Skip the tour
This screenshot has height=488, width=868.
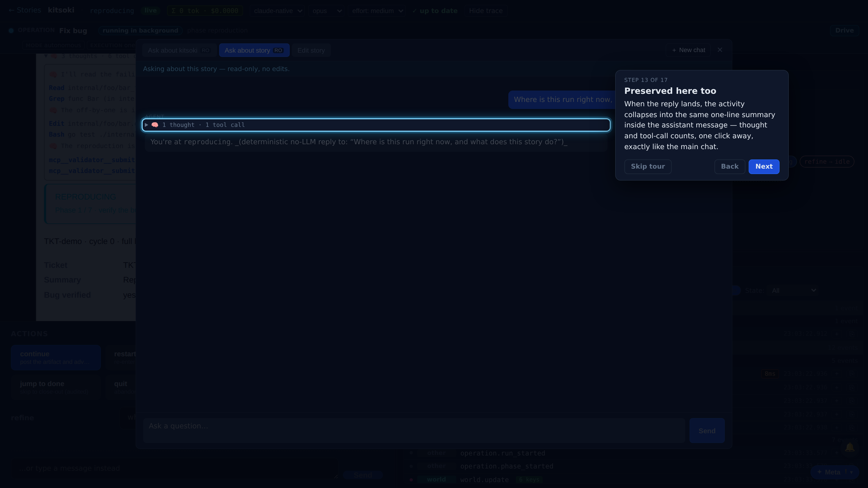tap(648, 167)
